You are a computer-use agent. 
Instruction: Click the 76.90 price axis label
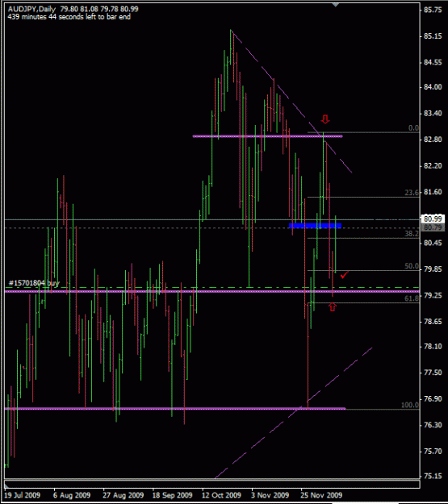click(433, 399)
